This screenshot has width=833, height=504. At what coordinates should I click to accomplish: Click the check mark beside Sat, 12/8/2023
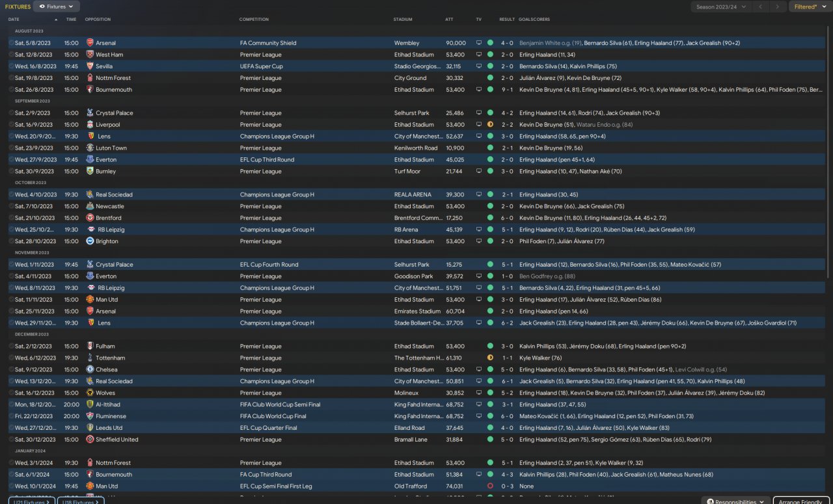tap(11, 55)
